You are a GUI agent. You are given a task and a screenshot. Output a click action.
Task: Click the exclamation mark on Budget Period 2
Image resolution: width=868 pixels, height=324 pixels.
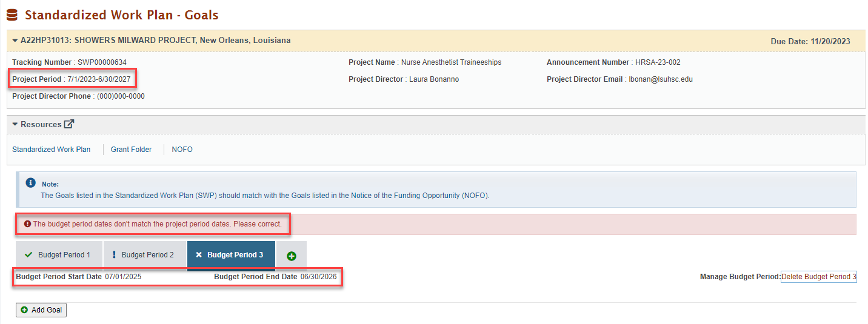[114, 255]
